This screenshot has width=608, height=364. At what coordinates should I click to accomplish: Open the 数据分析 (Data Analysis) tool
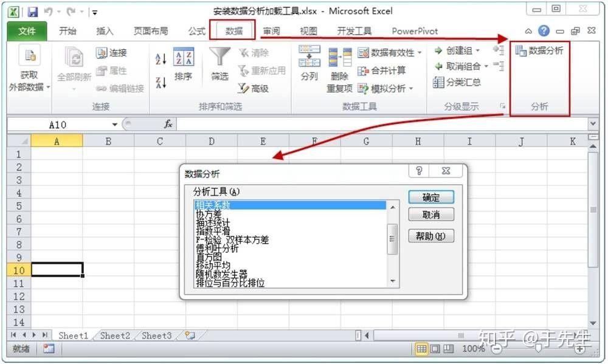tap(539, 50)
